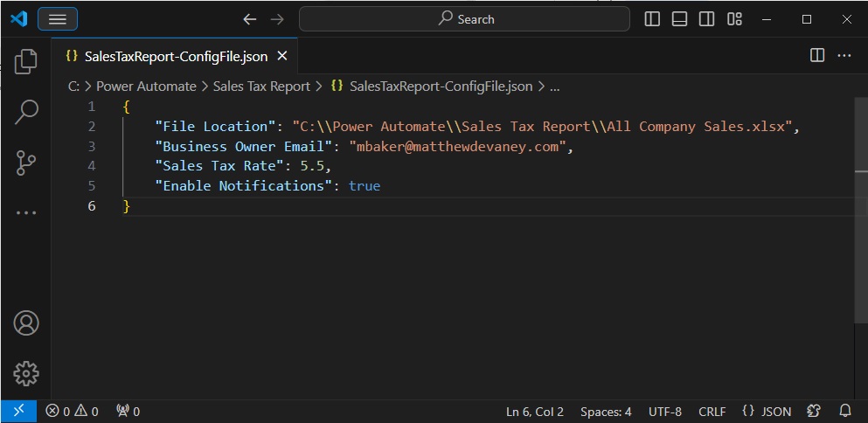
Task: Change line ending via CRLF
Action: coord(712,412)
